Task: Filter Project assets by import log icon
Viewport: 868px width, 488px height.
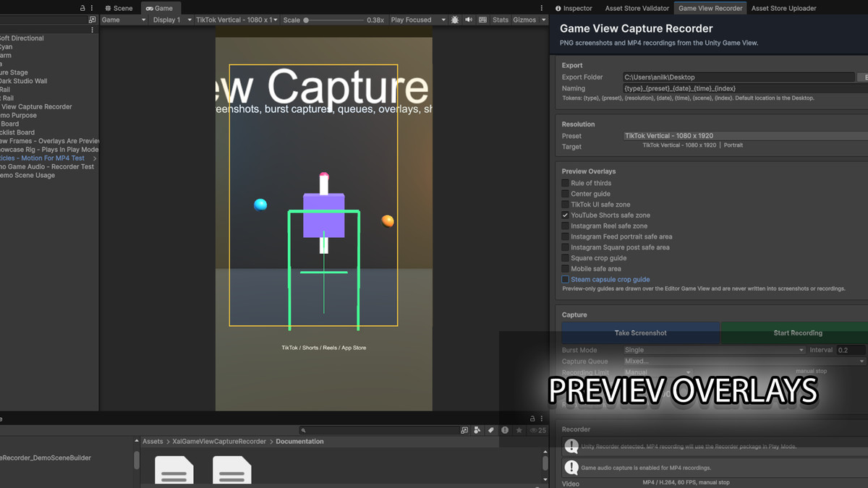Action: 505,430
